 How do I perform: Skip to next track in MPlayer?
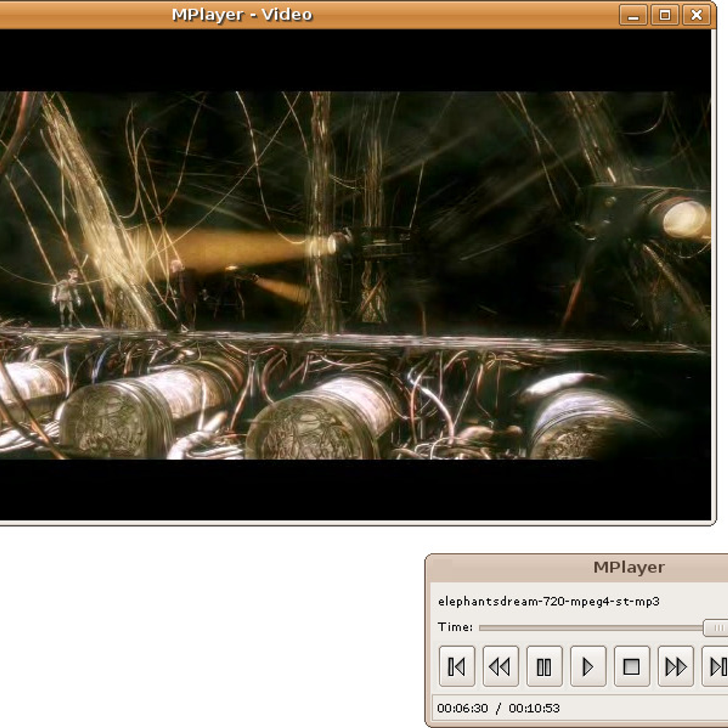click(x=715, y=667)
